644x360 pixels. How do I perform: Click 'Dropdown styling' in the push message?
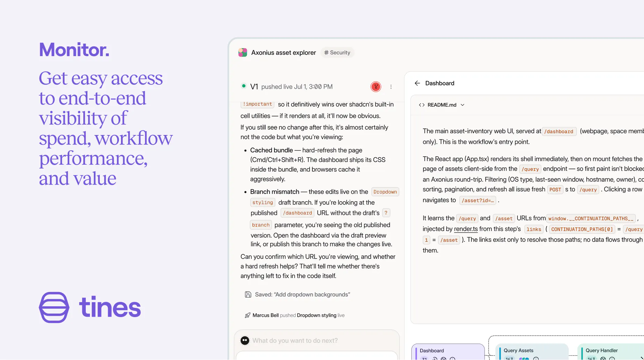pos(317,315)
